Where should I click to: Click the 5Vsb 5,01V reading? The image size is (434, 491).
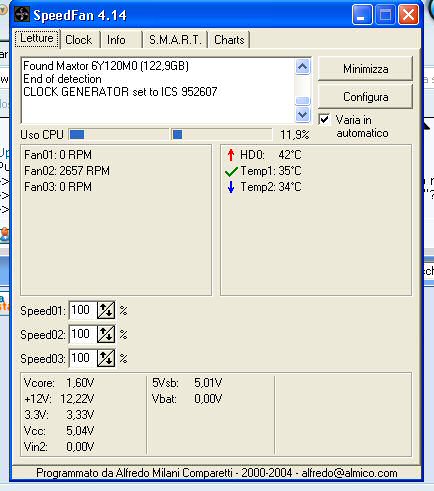(x=187, y=383)
